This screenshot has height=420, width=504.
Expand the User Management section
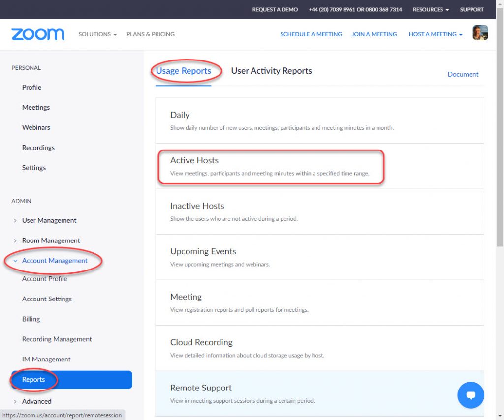[49, 220]
